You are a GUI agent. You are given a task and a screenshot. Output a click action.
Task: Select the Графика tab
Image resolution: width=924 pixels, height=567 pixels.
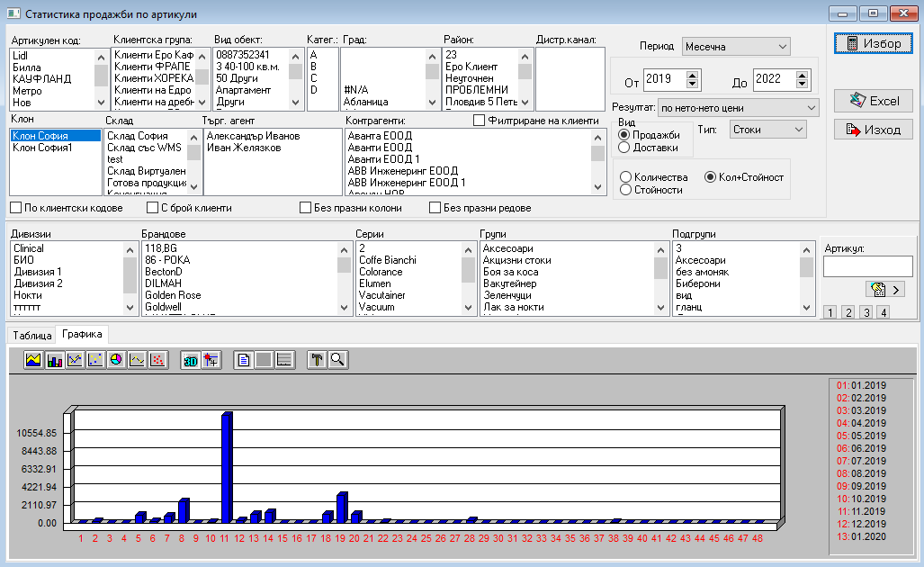tap(82, 334)
